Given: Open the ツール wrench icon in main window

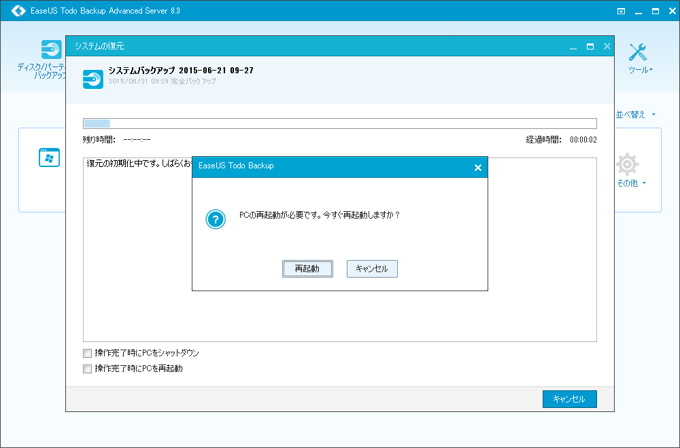Looking at the screenshot, I should tap(638, 52).
